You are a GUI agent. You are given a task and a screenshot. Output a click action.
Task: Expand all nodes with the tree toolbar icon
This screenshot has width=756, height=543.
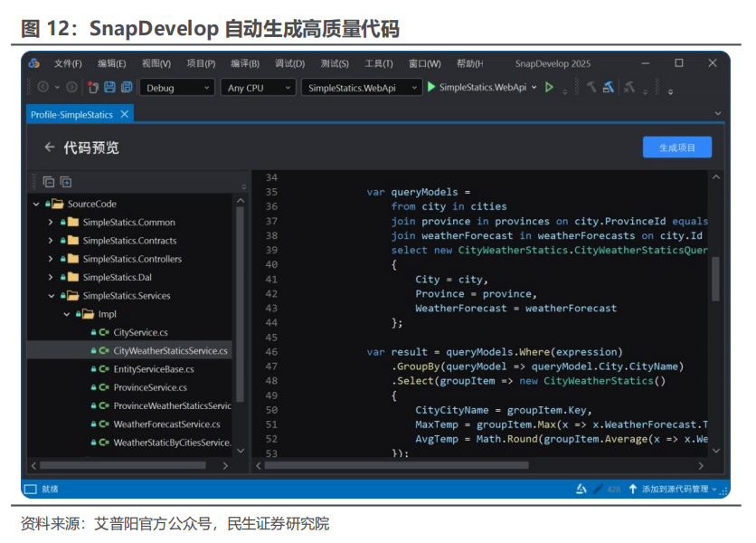pos(66,182)
